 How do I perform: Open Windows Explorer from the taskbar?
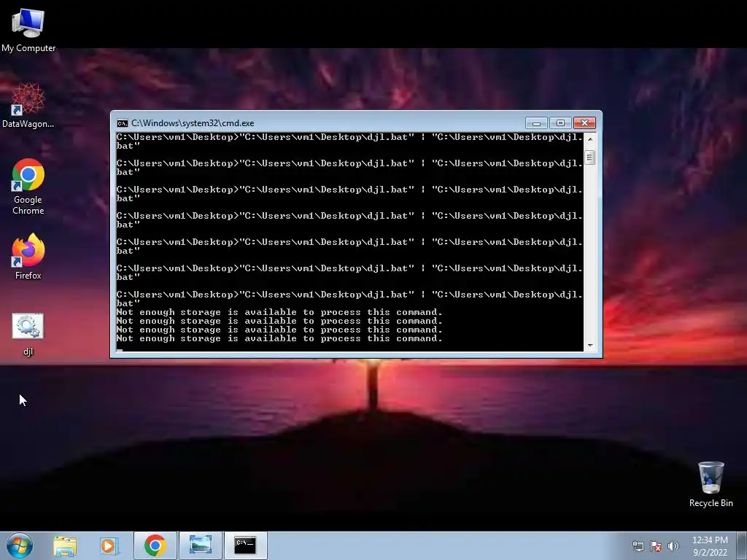tap(65, 545)
